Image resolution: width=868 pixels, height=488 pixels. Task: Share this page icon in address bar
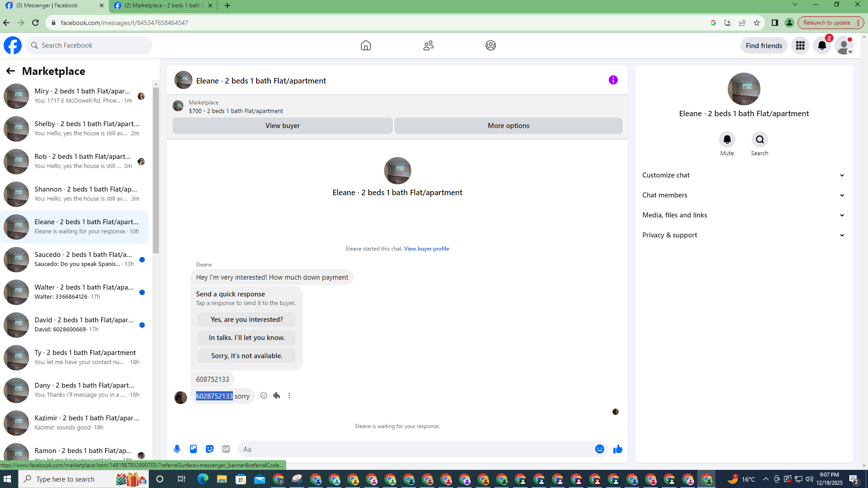[x=742, y=23]
